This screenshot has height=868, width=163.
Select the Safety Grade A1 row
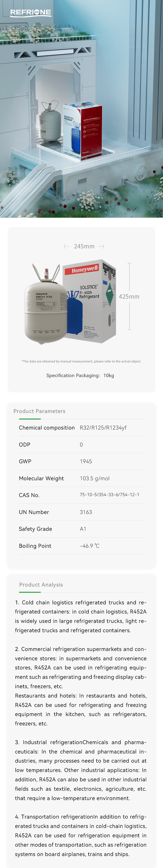[81, 529]
